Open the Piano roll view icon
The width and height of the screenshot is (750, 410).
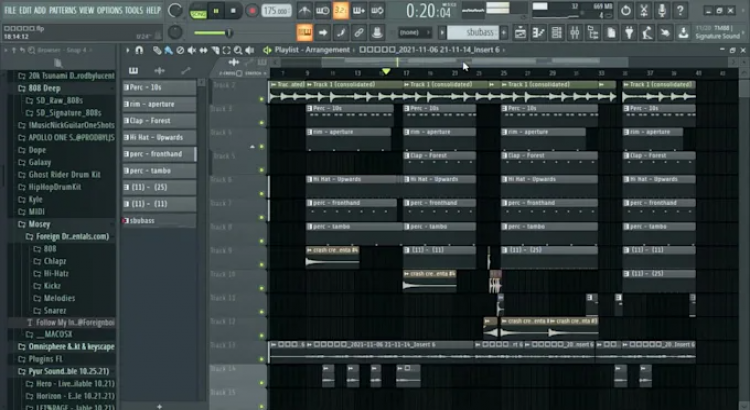tap(539, 33)
